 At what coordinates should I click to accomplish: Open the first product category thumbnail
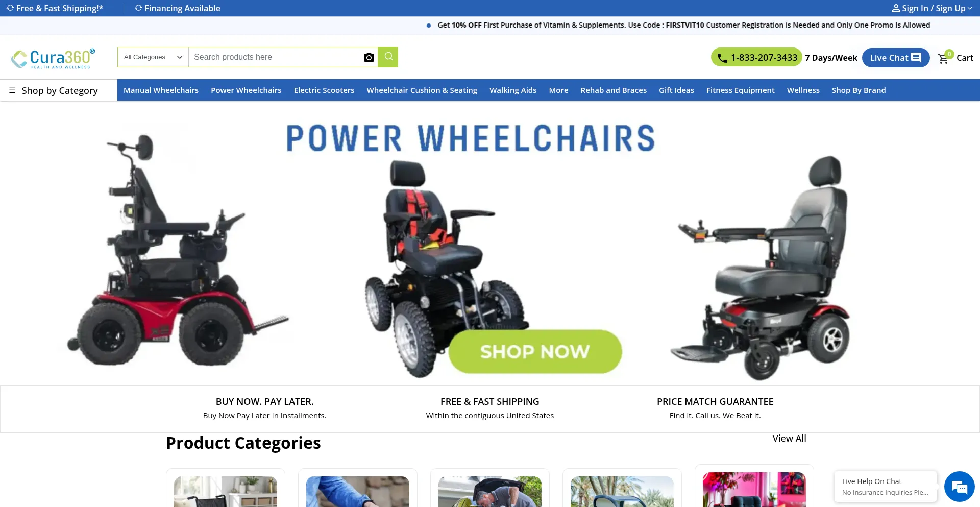[226, 491]
